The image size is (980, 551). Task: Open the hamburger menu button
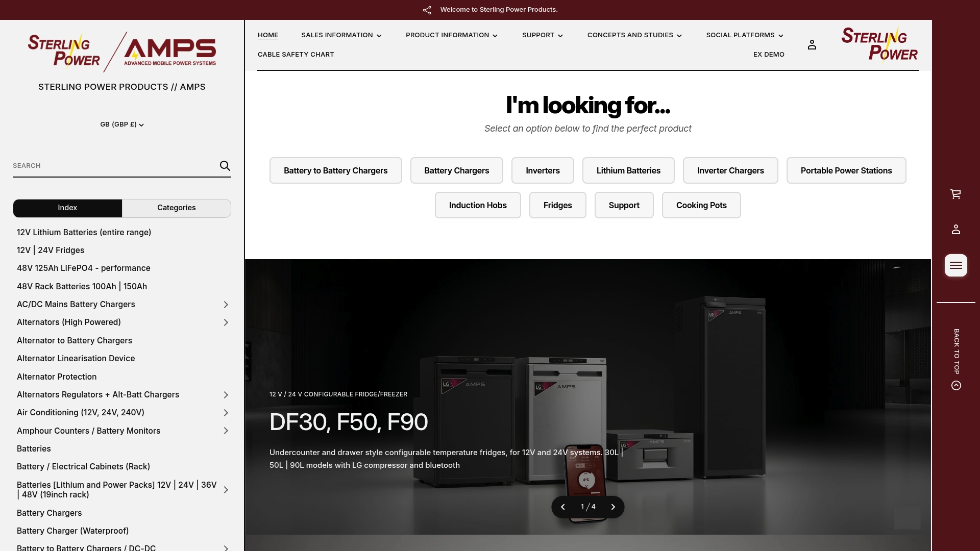(x=956, y=265)
